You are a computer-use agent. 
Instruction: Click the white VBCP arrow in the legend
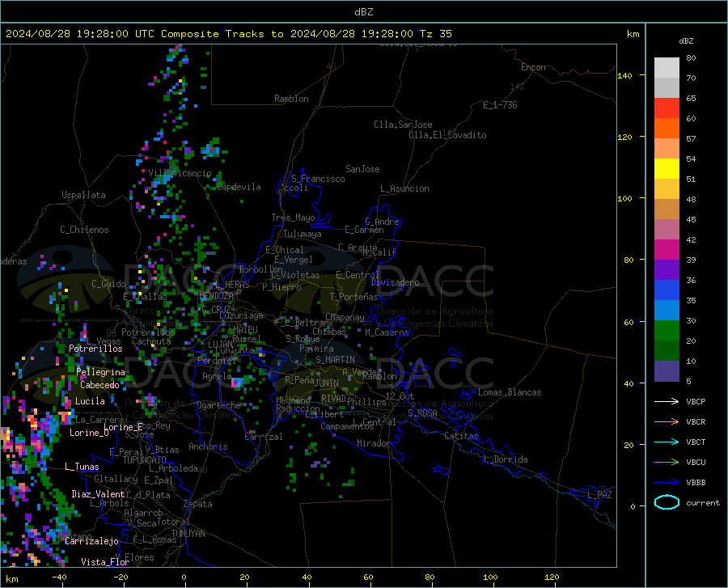point(667,401)
